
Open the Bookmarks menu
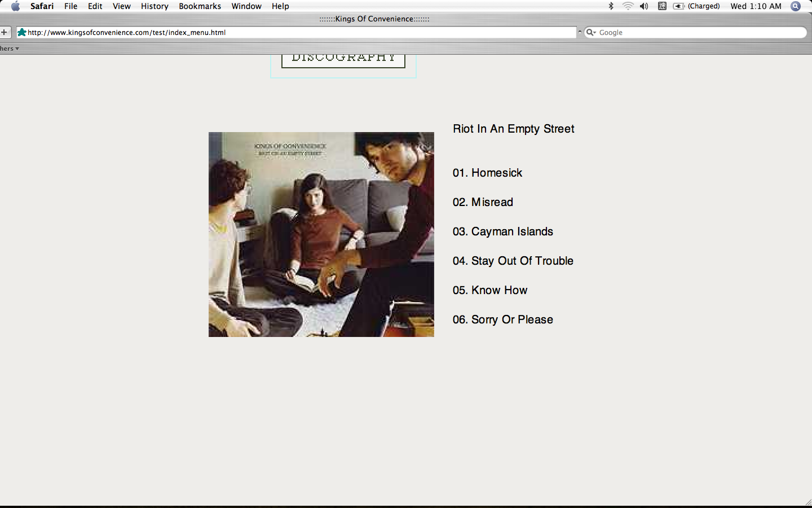[200, 6]
